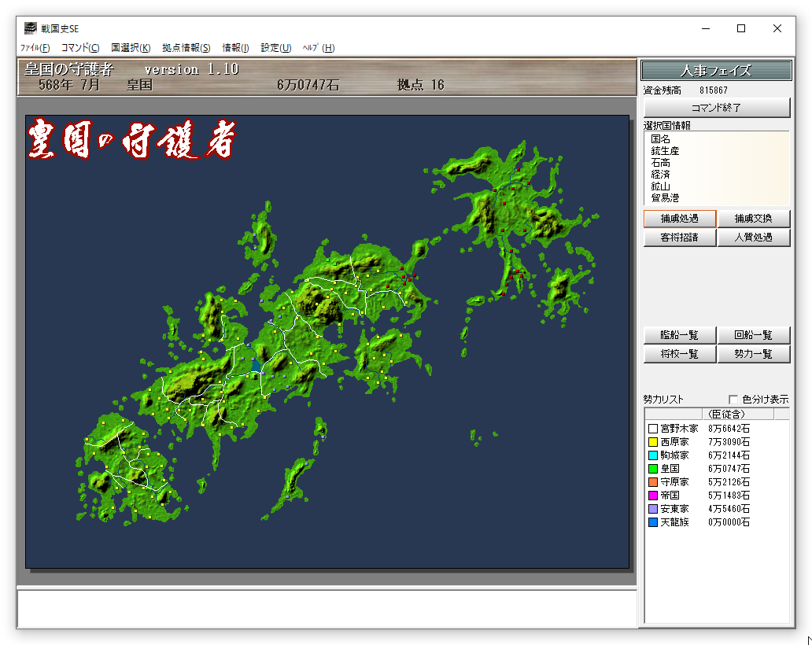Viewport: 812px width, 645px height.
Task: Select the yellow 西原家 color swatch
Action: [652, 443]
